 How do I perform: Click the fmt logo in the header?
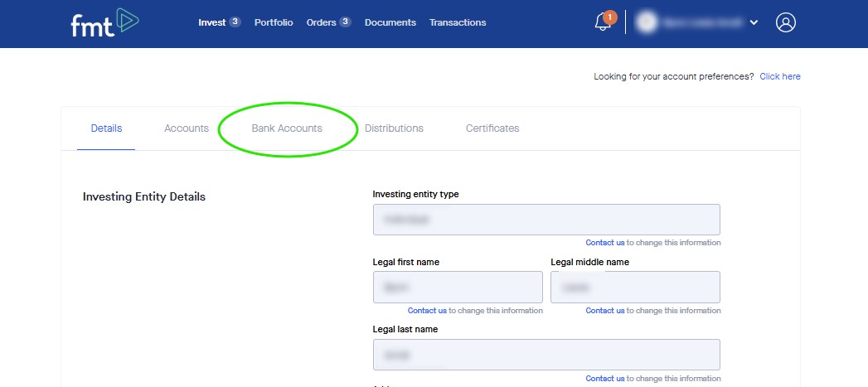click(x=104, y=22)
